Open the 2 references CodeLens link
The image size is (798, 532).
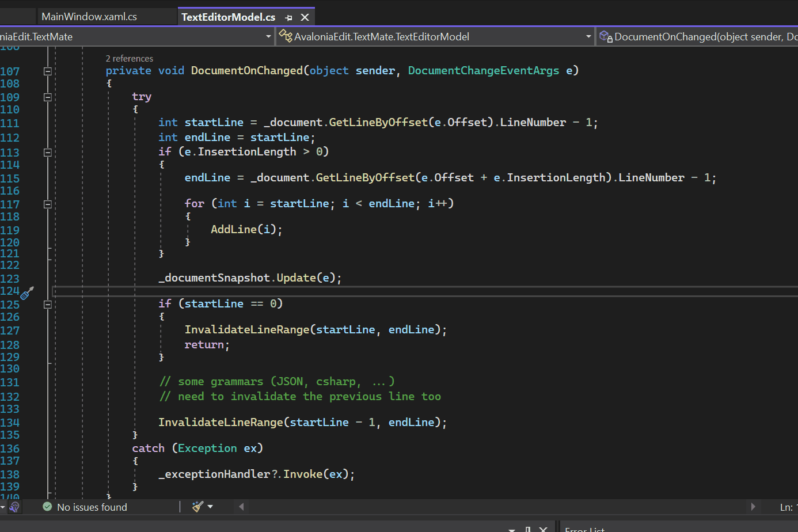coord(129,58)
